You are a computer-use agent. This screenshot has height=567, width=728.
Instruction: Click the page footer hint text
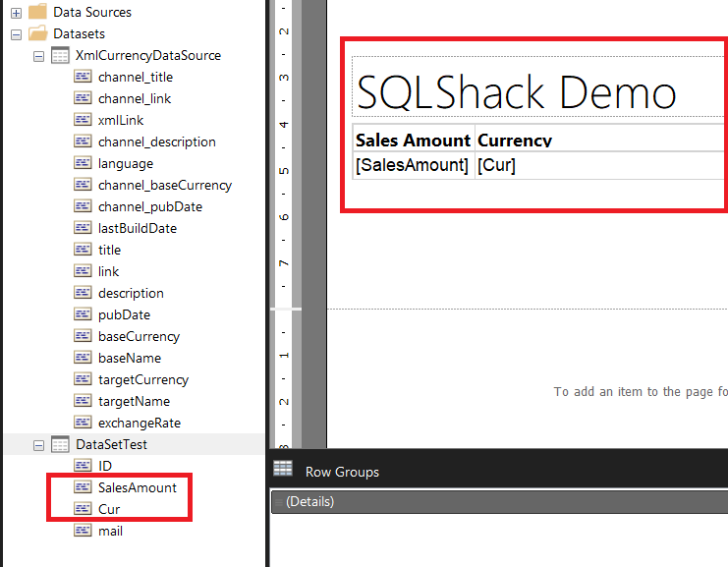[641, 392]
